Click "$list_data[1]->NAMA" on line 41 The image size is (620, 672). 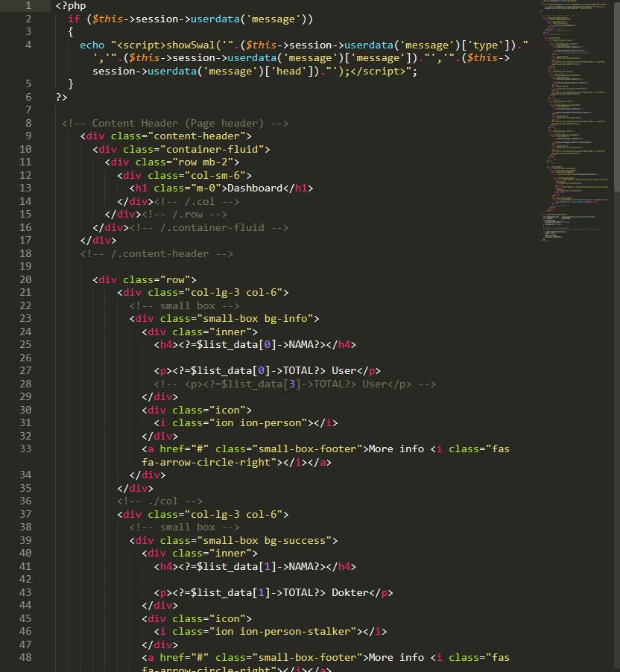[255, 566]
